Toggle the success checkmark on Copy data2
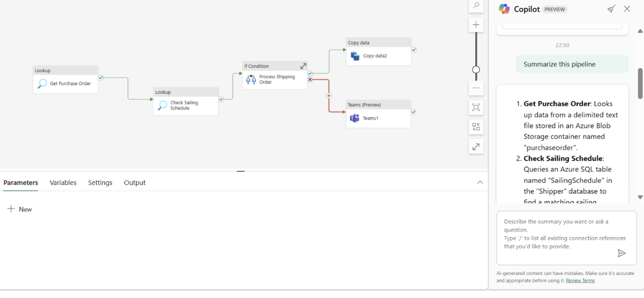This screenshot has width=644, height=298. [414, 50]
